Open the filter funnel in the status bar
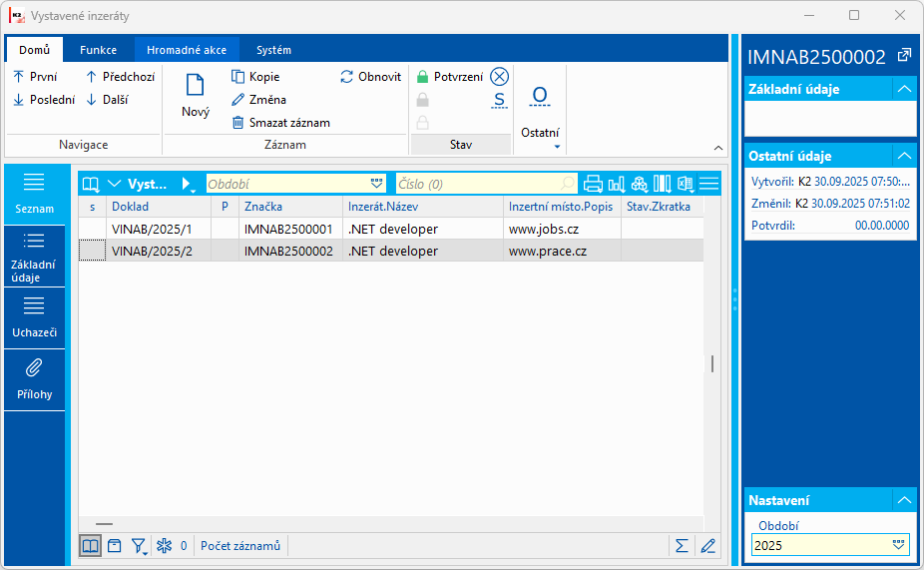 click(139, 546)
